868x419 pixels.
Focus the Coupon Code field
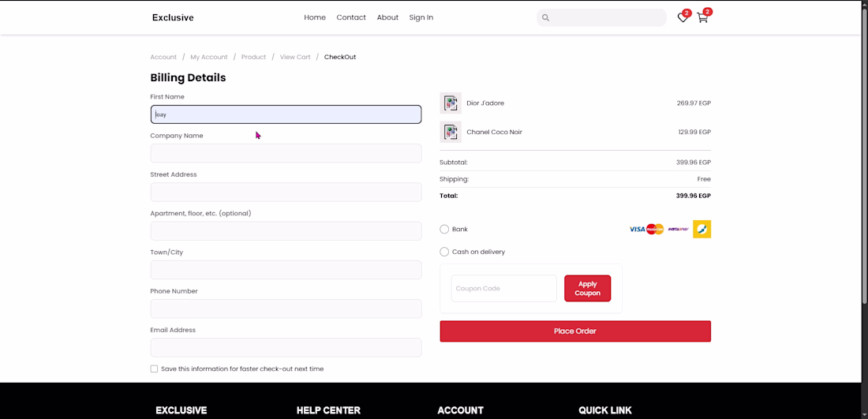tap(503, 288)
